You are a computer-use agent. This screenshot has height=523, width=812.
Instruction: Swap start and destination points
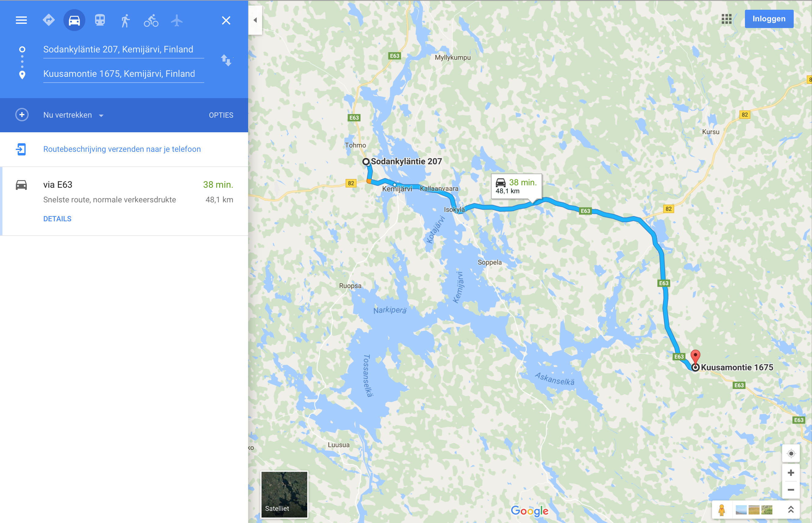pos(226,60)
